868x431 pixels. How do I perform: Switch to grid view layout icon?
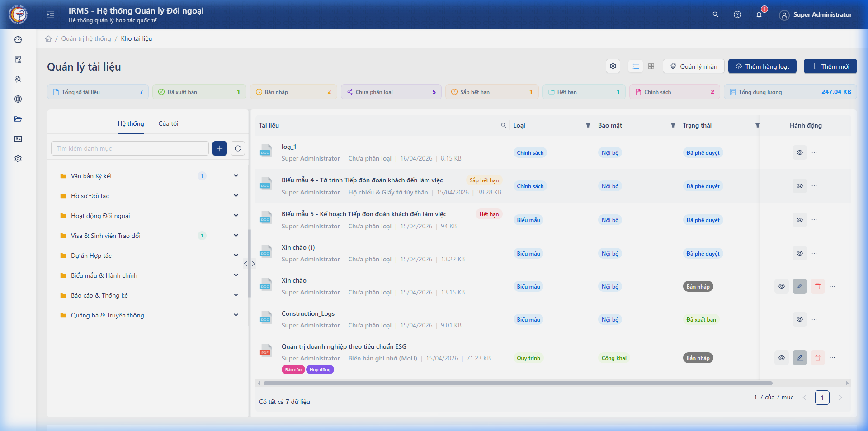point(651,66)
